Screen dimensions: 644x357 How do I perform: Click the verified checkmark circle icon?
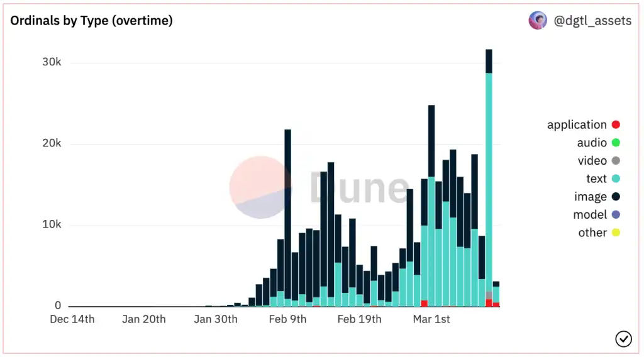[623, 339]
